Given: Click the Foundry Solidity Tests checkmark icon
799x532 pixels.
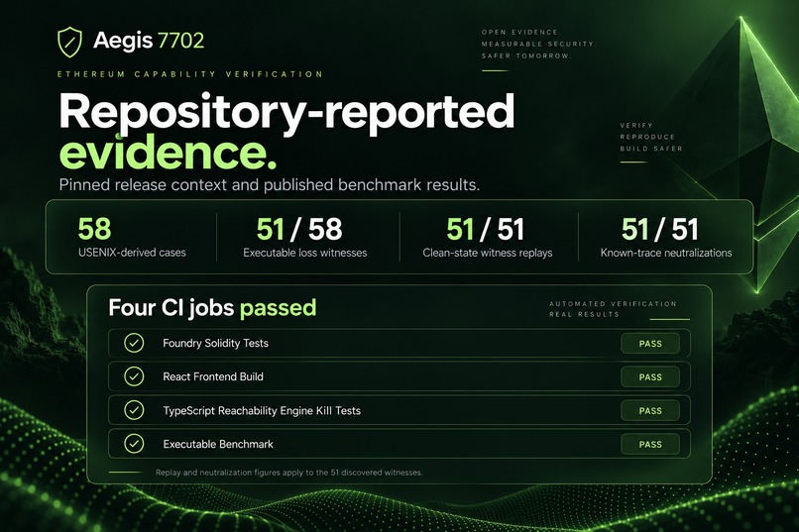Looking at the screenshot, I should [x=134, y=343].
